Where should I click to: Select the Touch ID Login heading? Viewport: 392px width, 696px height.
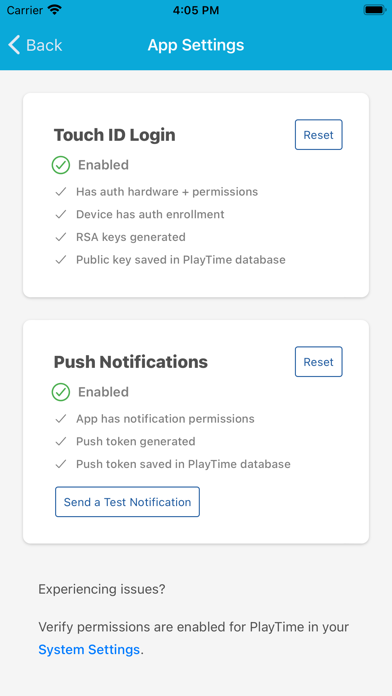(115, 135)
